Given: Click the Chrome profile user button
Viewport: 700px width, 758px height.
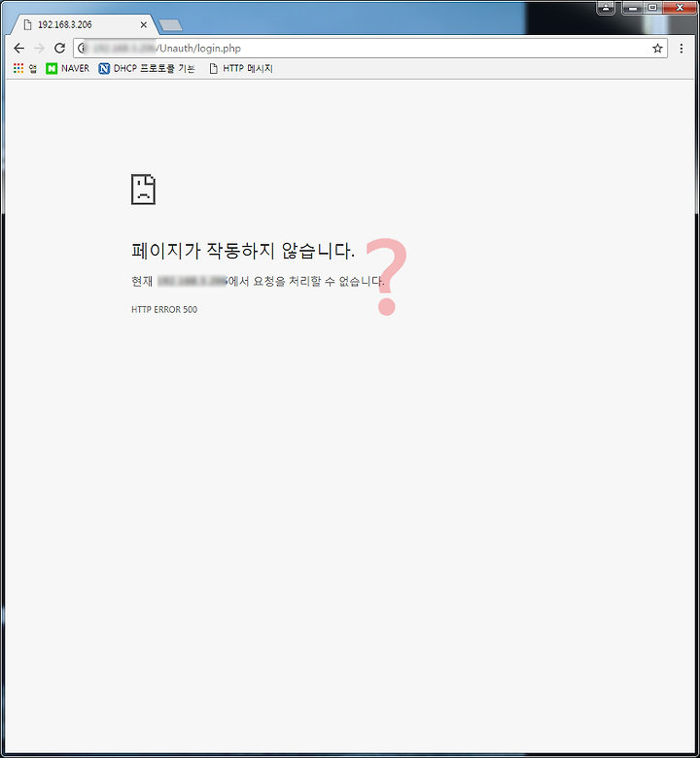Looking at the screenshot, I should click(x=606, y=8).
